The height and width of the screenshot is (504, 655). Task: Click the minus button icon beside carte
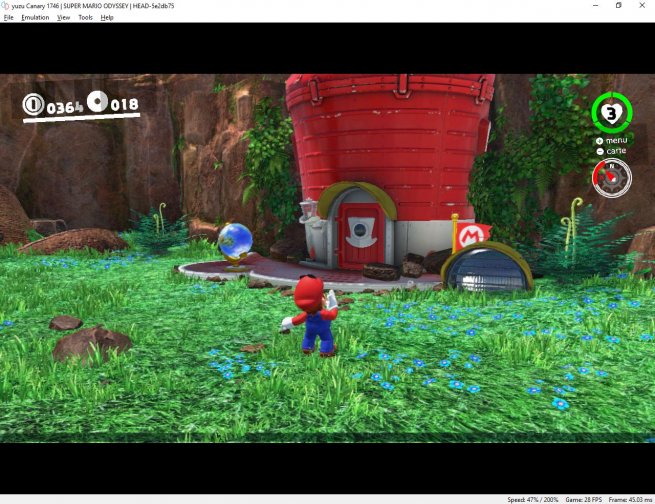click(x=600, y=152)
